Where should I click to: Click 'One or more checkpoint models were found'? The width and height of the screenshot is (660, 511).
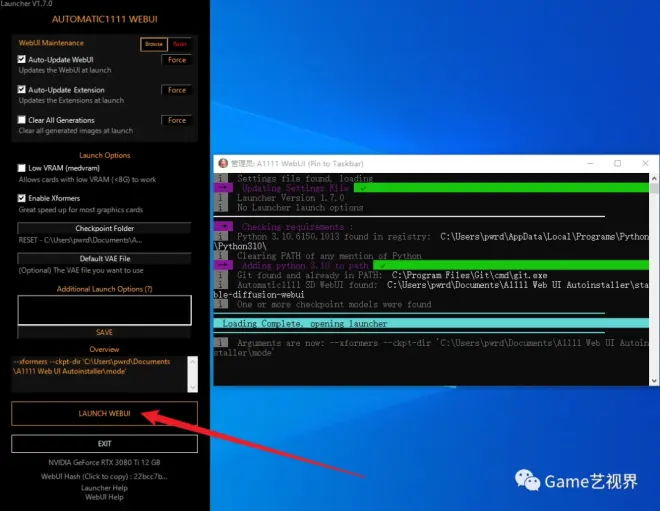[x=334, y=304]
